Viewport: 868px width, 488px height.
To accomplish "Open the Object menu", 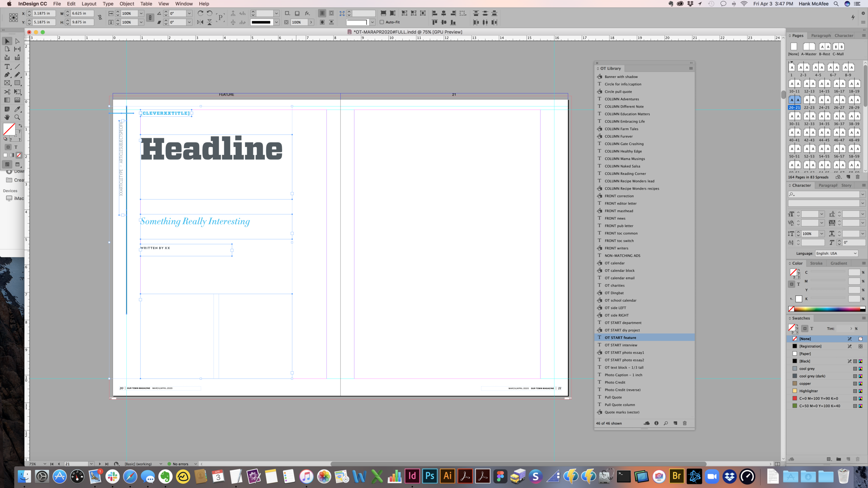I will (127, 4).
